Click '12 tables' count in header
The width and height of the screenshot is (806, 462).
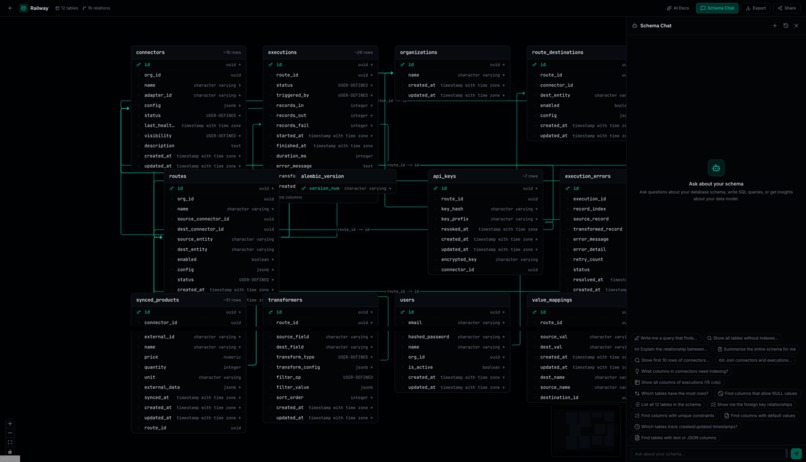tap(67, 8)
